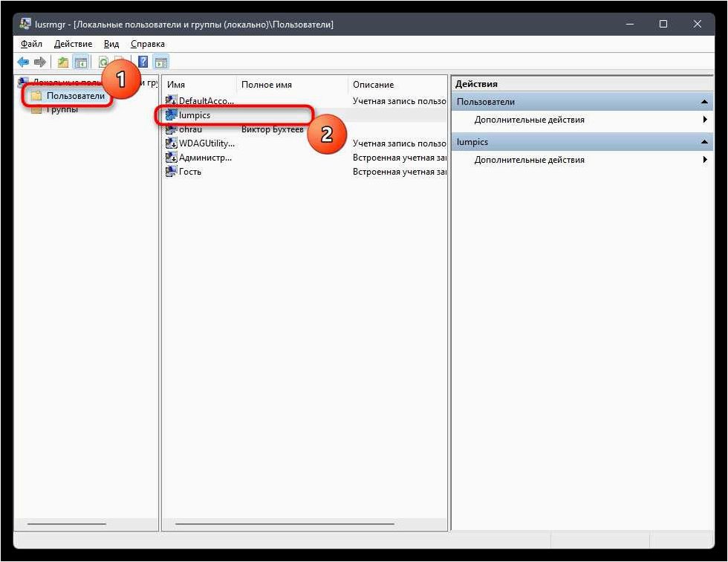
Task: Toggle the Show/Hide Console Tree toolbar icon
Action: point(81,62)
